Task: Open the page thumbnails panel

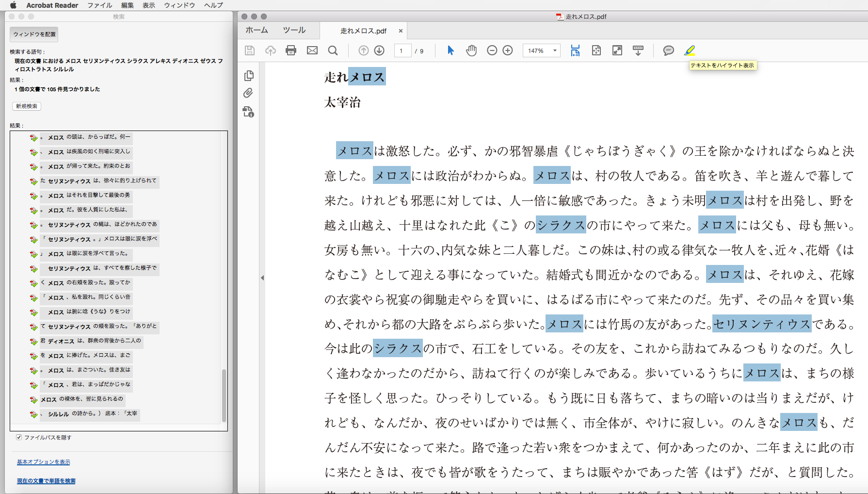Action: point(249,76)
